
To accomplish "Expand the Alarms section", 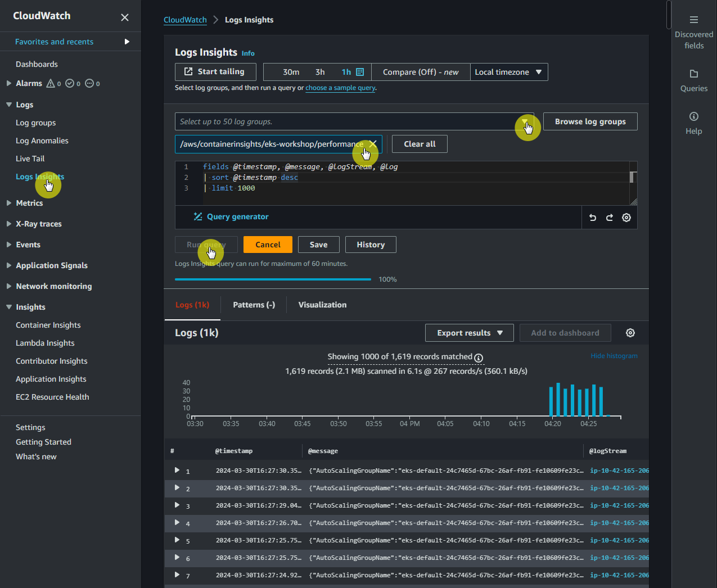I will point(9,83).
